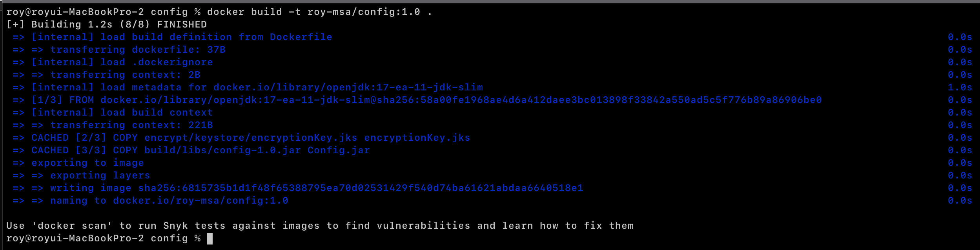Click the 'exporting layers' line
The image size is (980, 250).
coord(100,175)
